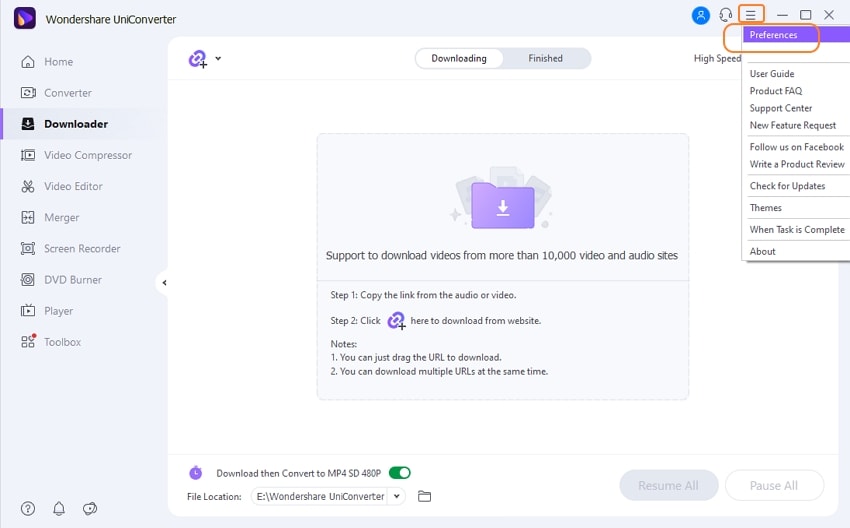
Task: Expand the dropdown arrow beside paste URL icon
Action: (x=218, y=59)
